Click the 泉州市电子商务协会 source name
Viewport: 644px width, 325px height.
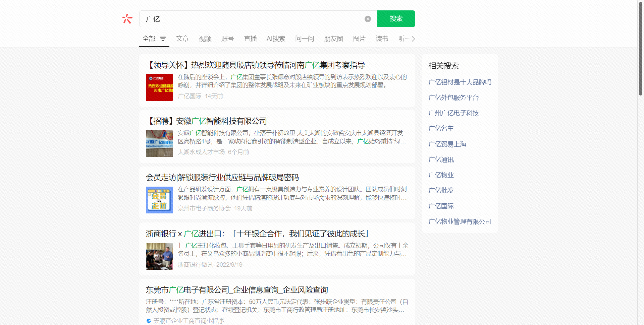click(204, 208)
